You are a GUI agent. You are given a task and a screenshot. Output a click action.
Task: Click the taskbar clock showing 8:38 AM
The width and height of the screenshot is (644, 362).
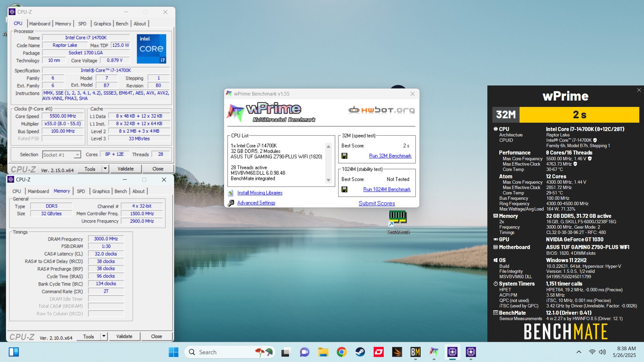tap(624, 352)
